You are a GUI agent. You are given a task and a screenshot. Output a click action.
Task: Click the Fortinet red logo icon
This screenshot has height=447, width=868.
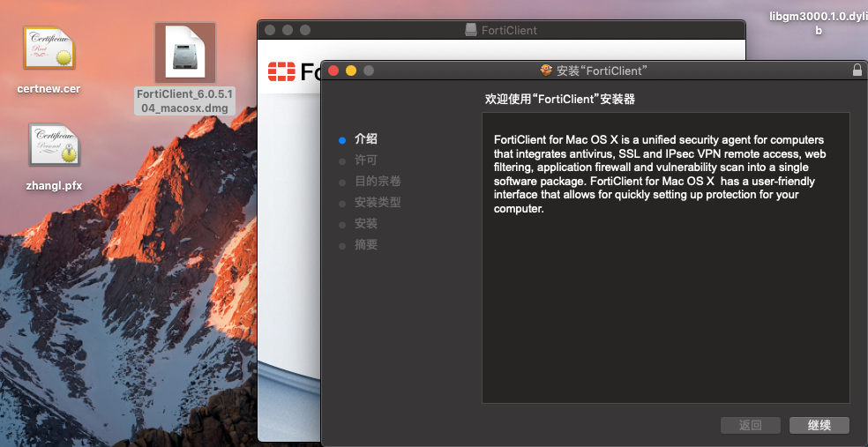pyautogui.click(x=281, y=71)
